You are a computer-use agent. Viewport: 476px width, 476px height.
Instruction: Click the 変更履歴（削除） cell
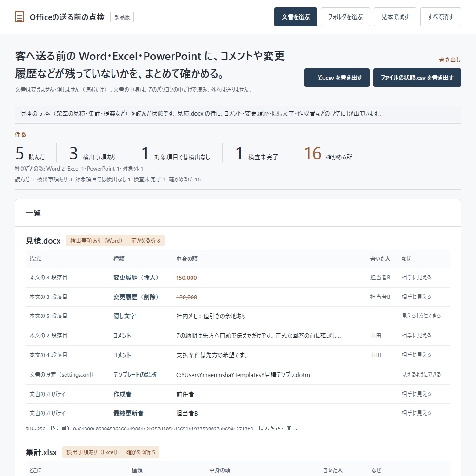(136, 297)
